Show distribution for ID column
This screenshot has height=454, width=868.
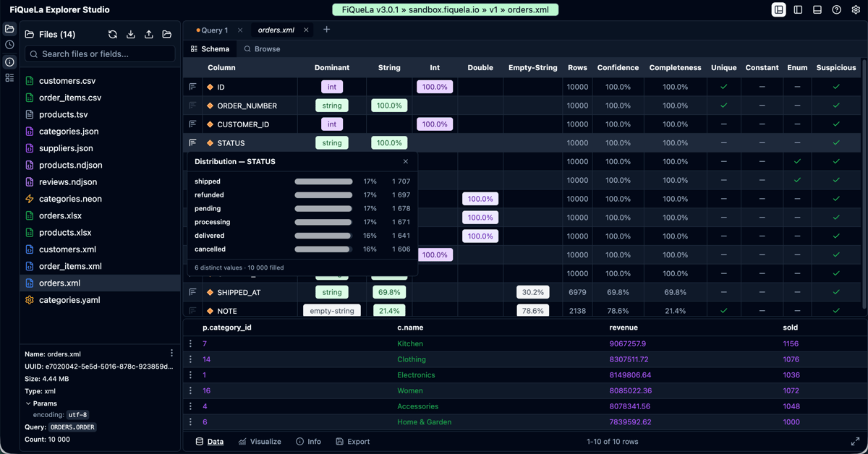tap(192, 87)
